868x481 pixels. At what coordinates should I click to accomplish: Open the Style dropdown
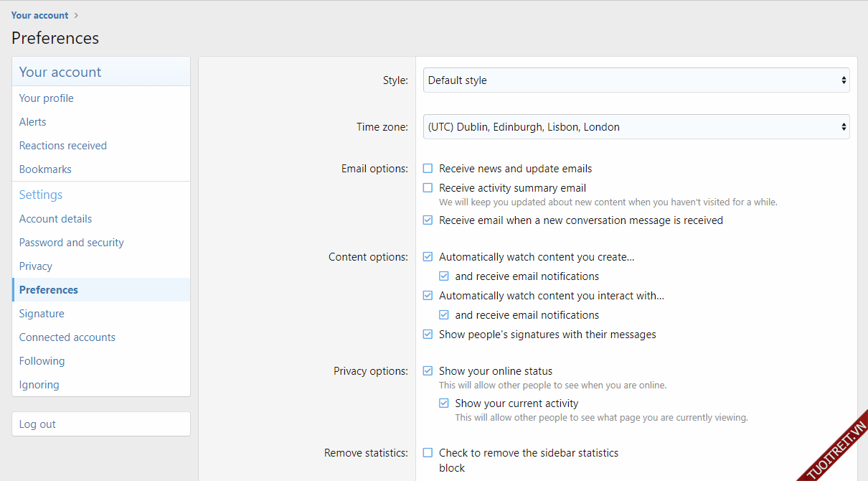point(636,80)
